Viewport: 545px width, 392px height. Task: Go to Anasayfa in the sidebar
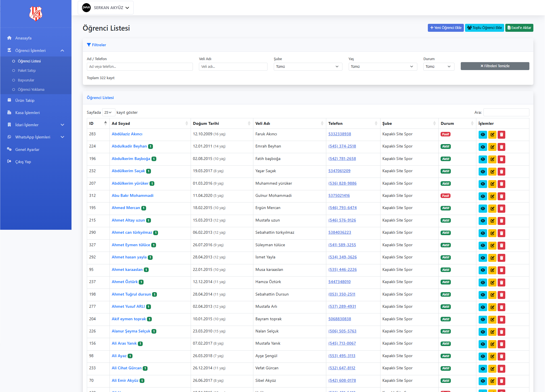23,38
